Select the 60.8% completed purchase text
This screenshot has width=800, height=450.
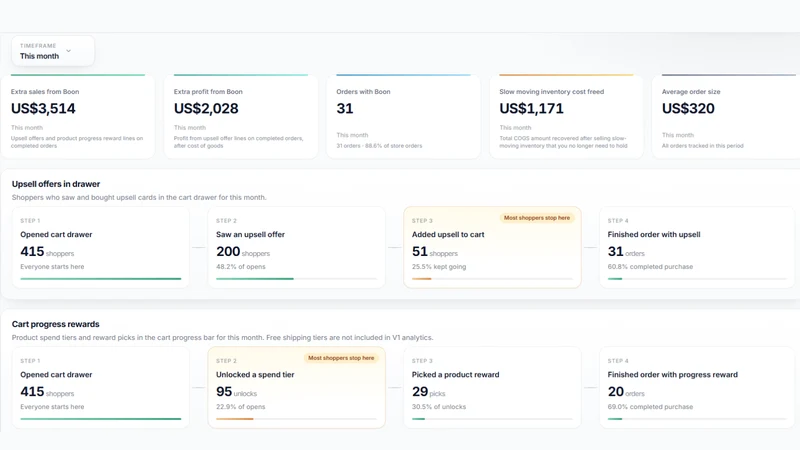pyautogui.click(x=650, y=267)
